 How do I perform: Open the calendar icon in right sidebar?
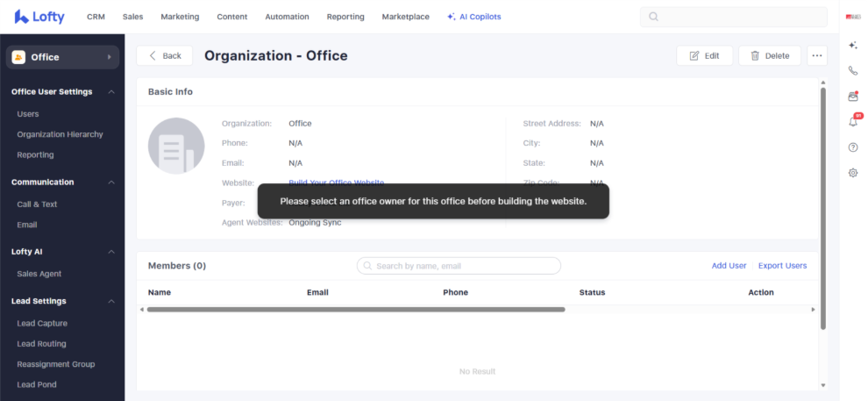[x=853, y=97]
